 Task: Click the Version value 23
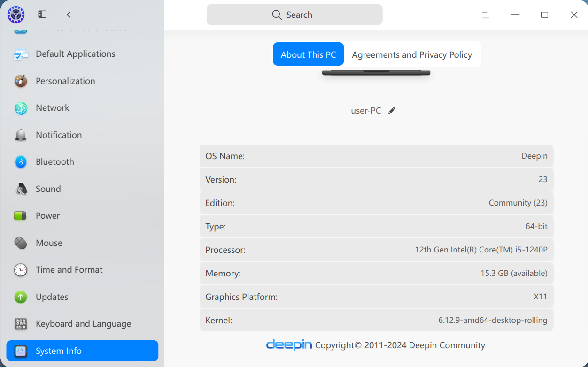click(x=543, y=179)
